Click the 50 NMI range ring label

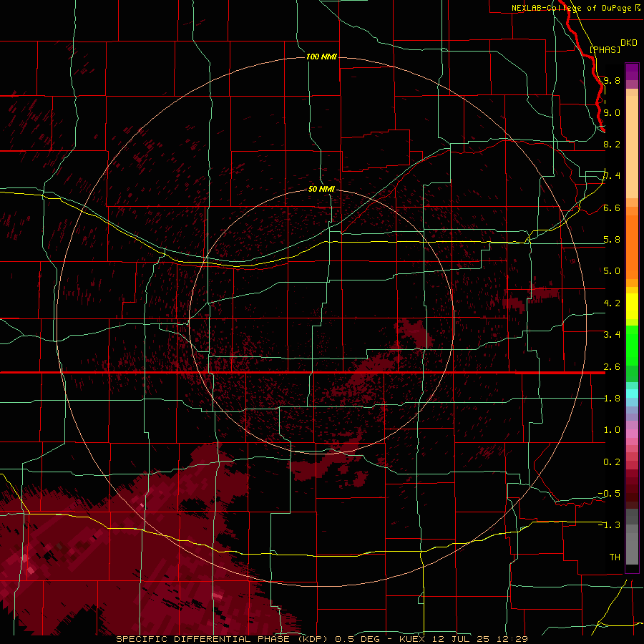[x=321, y=189]
